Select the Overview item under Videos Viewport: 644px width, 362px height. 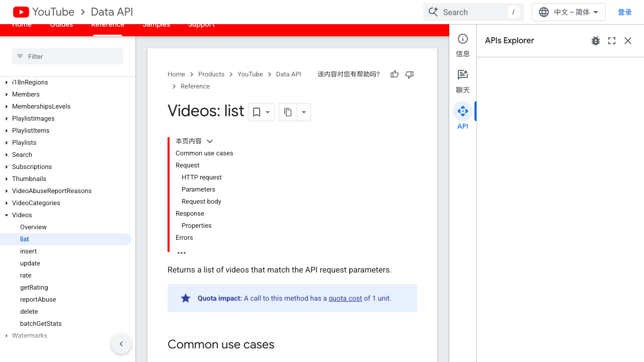(x=33, y=227)
